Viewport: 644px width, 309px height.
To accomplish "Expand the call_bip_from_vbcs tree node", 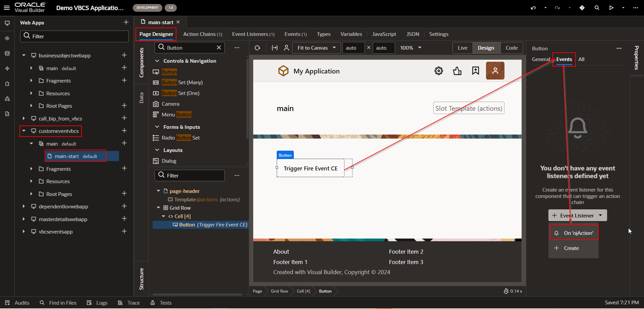I will click(24, 118).
